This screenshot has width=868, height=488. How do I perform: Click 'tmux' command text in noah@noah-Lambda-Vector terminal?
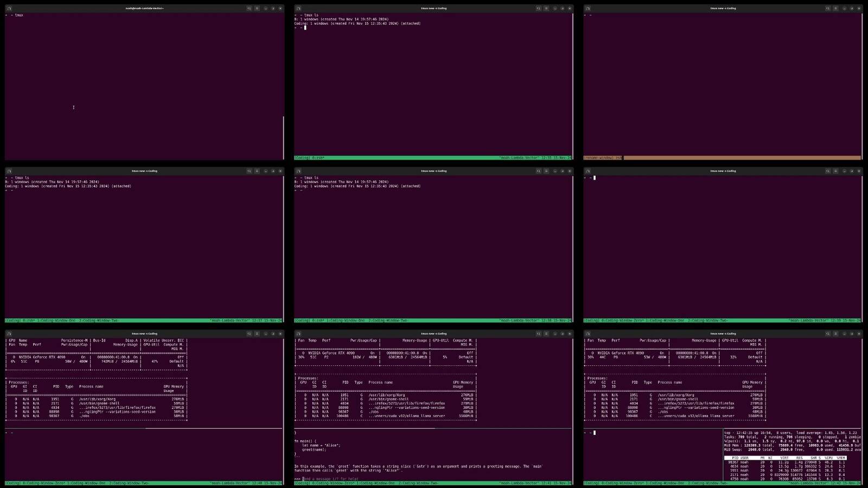(19, 15)
